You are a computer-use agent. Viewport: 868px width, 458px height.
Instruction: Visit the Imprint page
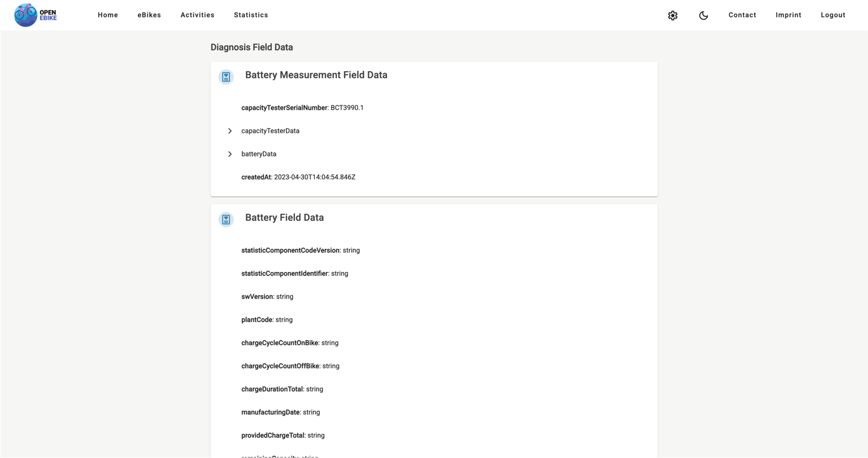(788, 15)
